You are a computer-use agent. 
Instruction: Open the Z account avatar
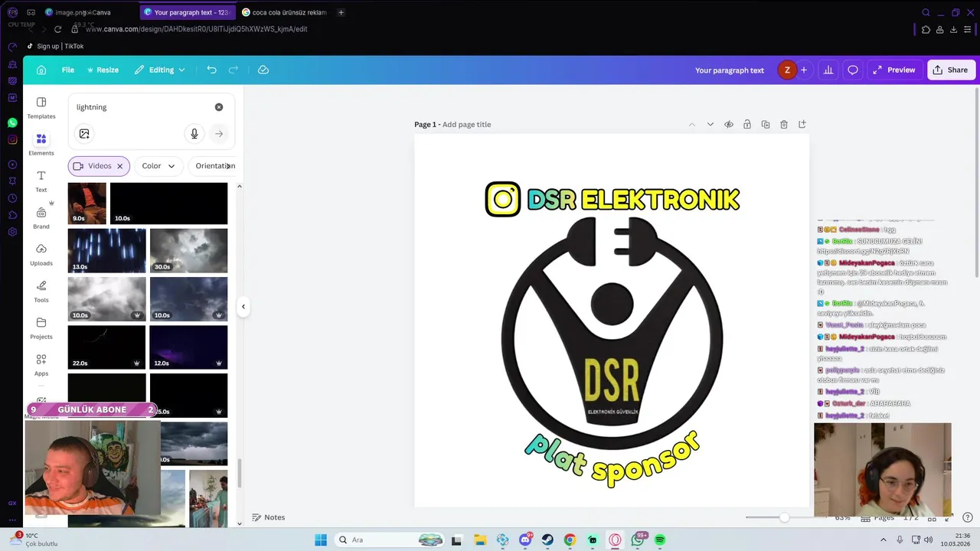point(787,70)
